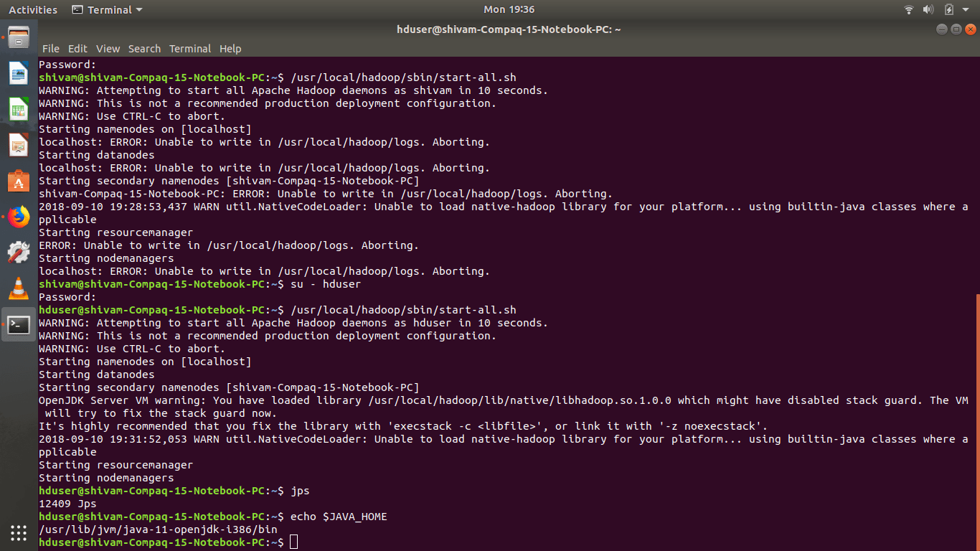Click hduser prompt running start-all.sh

[278, 310]
